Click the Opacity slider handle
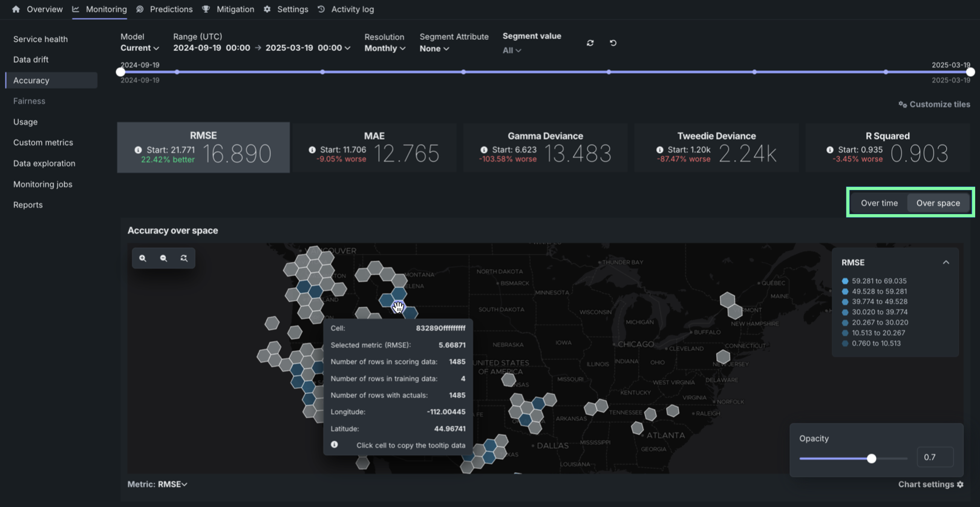Image resolution: width=980 pixels, height=507 pixels. [871, 459]
